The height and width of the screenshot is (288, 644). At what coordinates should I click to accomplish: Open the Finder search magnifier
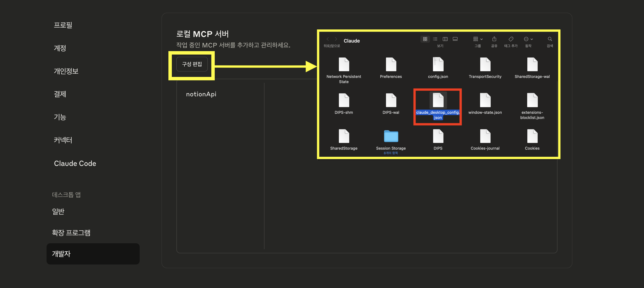click(550, 39)
